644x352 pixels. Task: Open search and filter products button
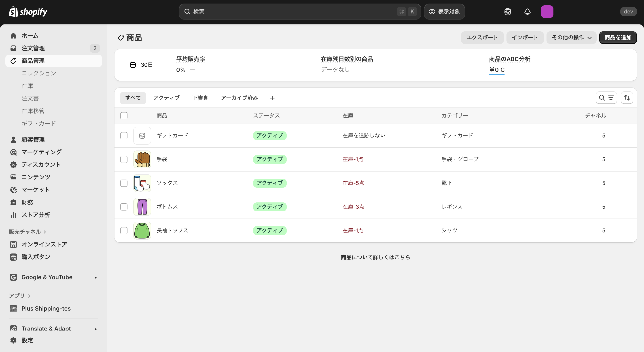coord(606,98)
